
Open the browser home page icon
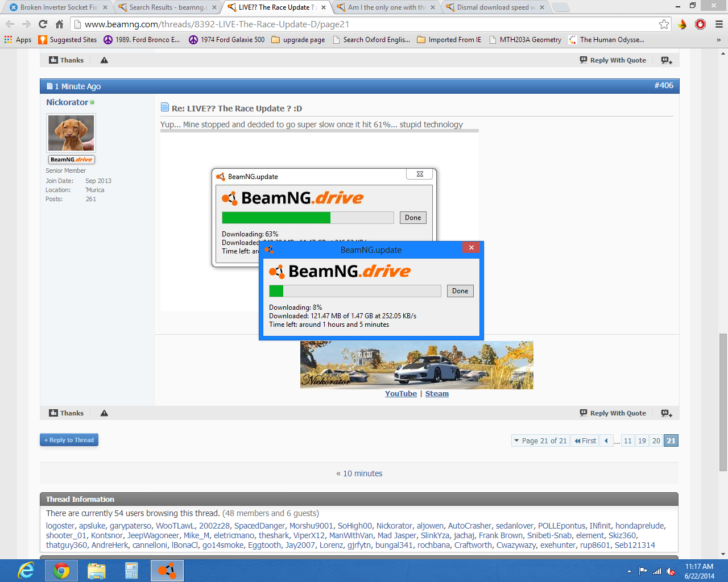pyautogui.click(x=59, y=24)
